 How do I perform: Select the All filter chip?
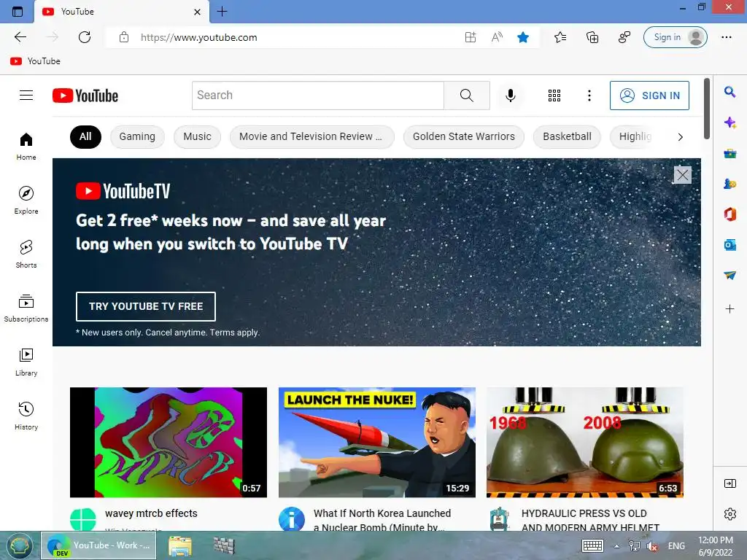click(85, 136)
